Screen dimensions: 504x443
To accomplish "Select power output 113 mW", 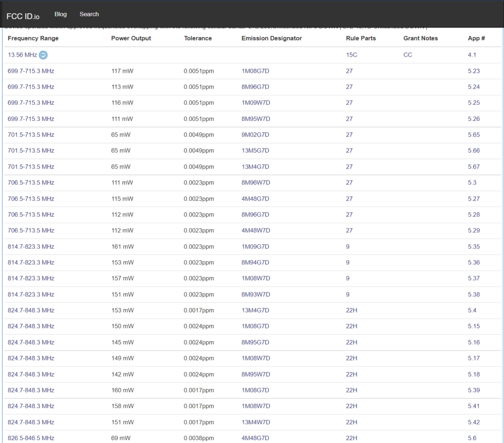I will 122,87.
